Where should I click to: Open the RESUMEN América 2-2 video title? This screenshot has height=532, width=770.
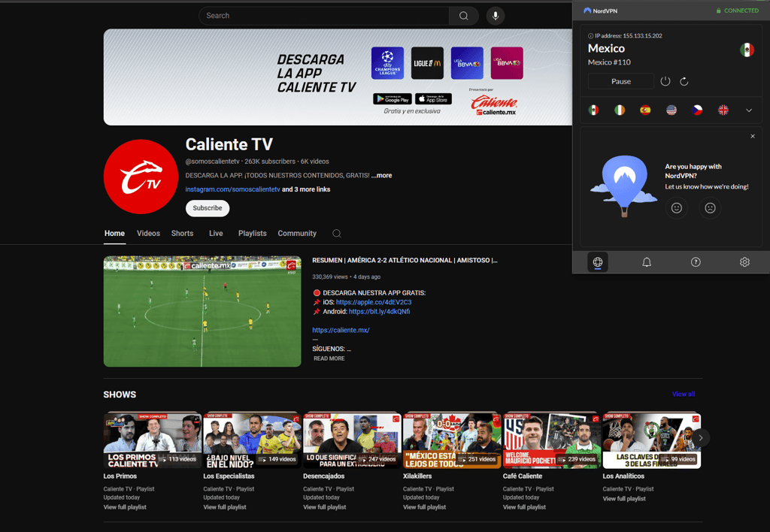click(x=405, y=261)
